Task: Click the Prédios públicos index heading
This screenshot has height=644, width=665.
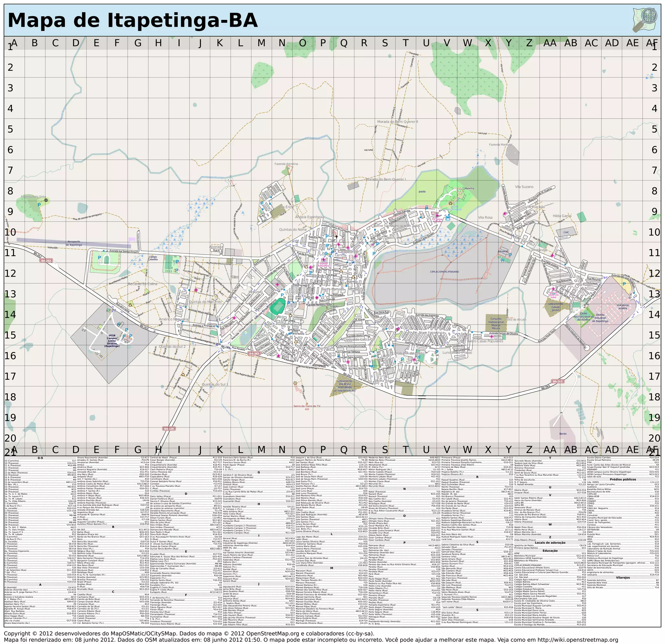Action: point(622,479)
